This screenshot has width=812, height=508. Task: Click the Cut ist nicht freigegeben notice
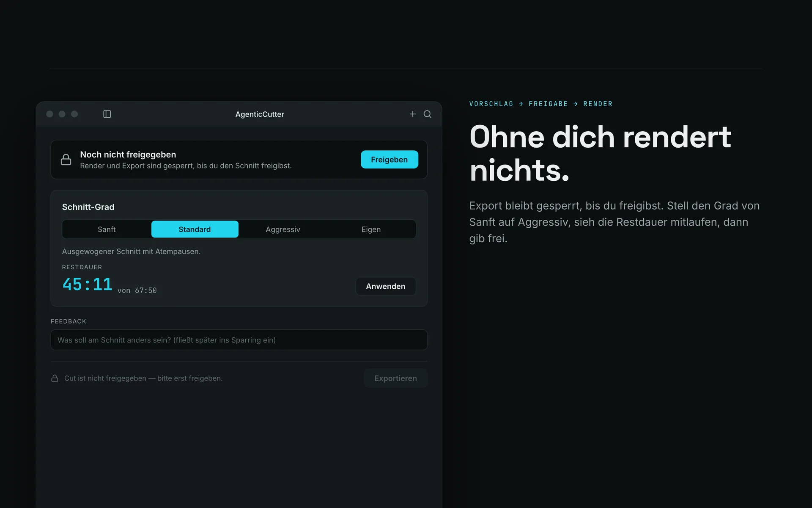click(143, 378)
